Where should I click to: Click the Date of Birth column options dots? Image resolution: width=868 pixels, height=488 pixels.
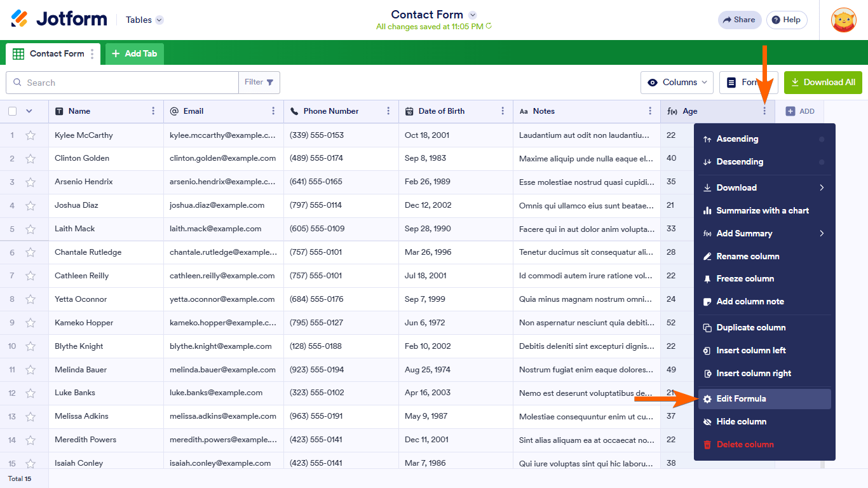click(x=503, y=111)
